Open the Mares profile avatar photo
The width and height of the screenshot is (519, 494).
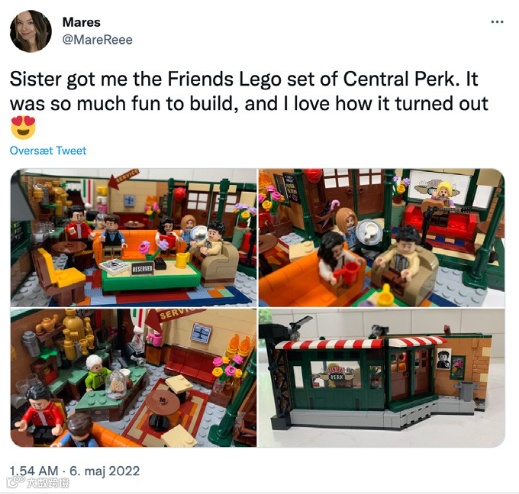31,31
